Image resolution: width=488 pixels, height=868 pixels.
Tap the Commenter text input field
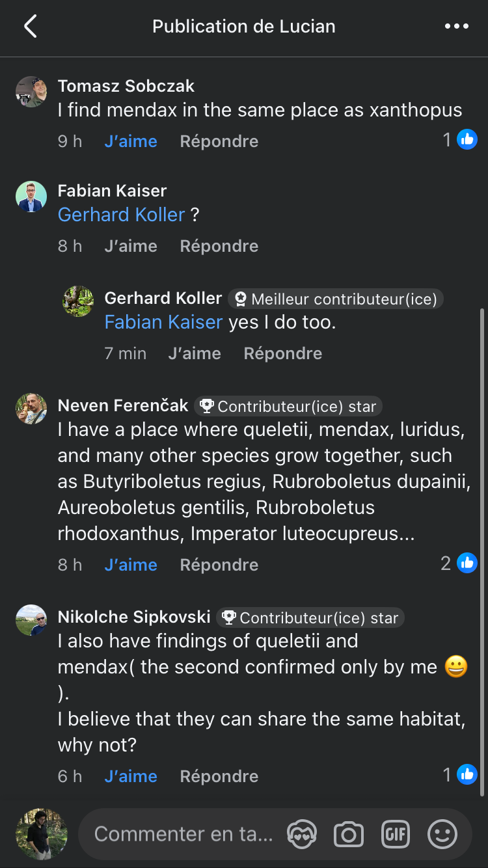[183, 834]
